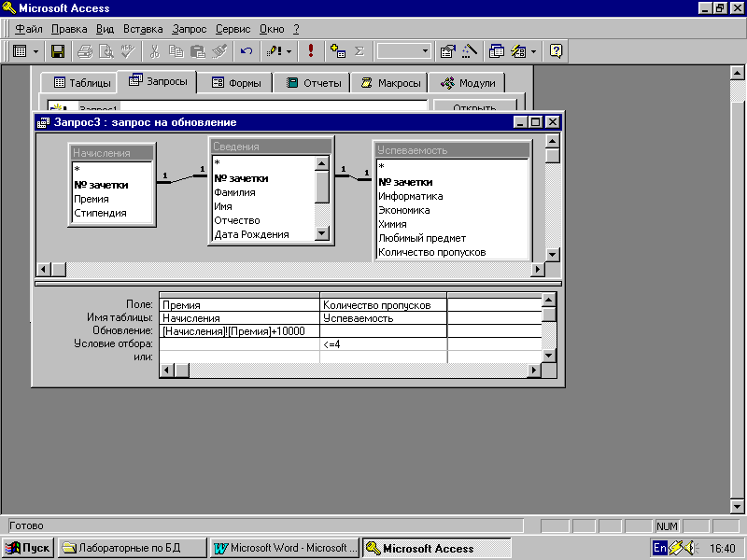Open the Запрос menu
Viewport: 747px width, 560px height.
pyautogui.click(x=190, y=29)
